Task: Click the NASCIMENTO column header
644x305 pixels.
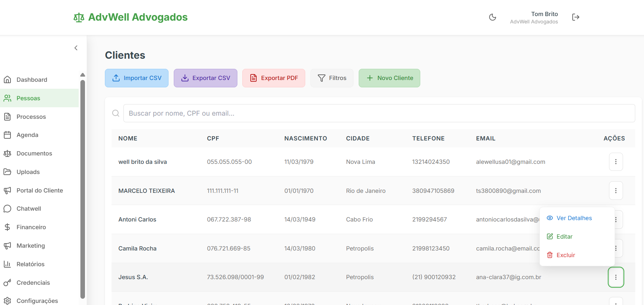Action: (x=306, y=138)
